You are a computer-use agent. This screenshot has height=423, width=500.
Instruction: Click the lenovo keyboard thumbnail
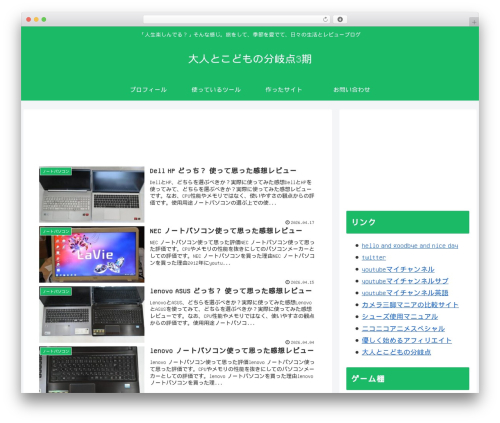(x=92, y=369)
